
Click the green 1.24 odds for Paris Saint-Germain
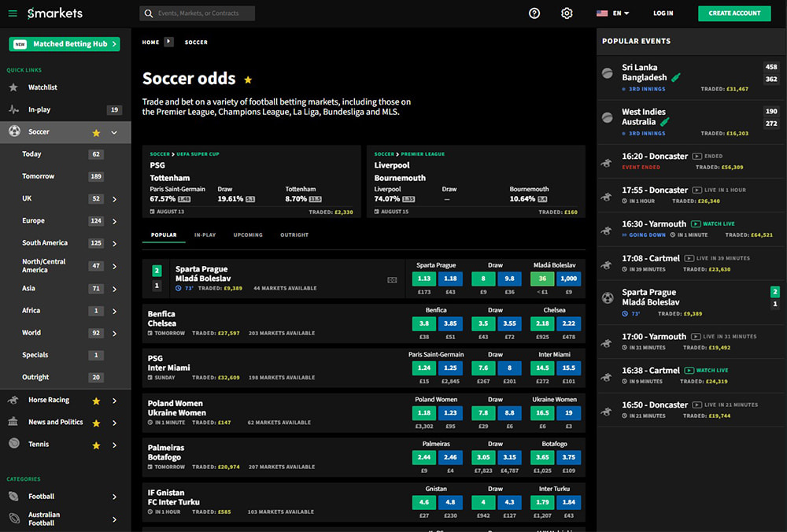click(424, 368)
